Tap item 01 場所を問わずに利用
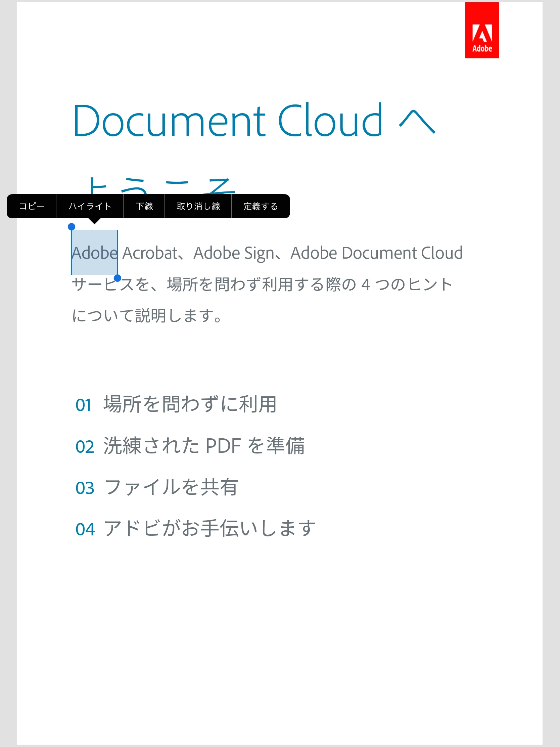Image resolution: width=560 pixels, height=747 pixels. [176, 404]
